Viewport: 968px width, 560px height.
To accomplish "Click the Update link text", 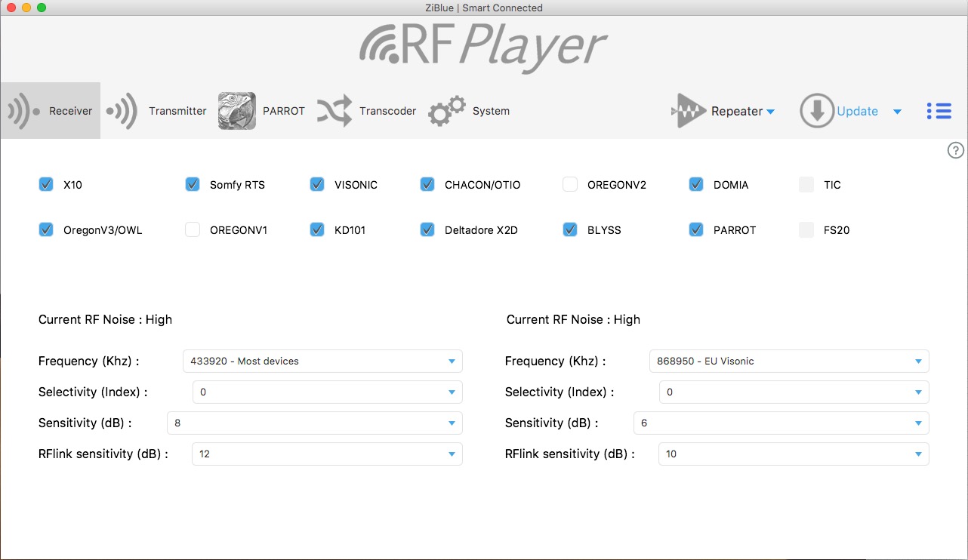I will [x=857, y=111].
